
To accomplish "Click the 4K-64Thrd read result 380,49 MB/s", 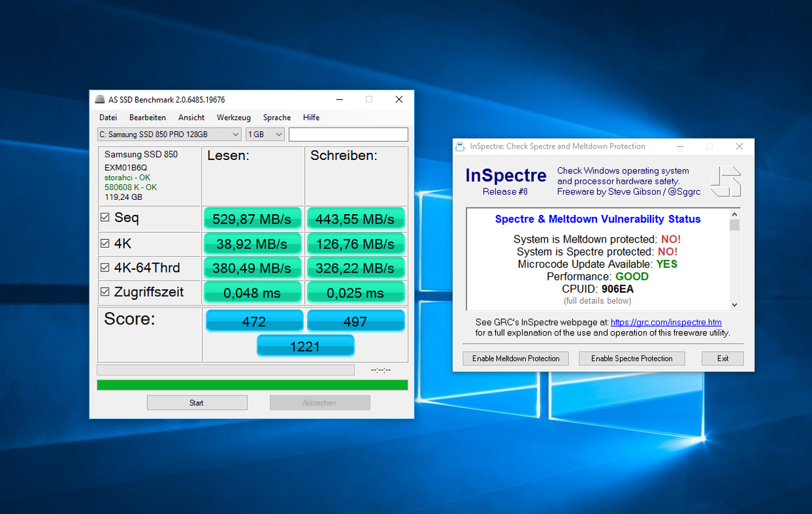I will tap(252, 268).
